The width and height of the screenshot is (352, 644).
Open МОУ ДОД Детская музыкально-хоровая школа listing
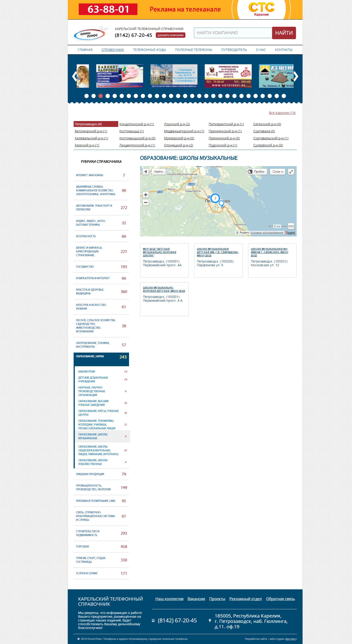[159, 252]
